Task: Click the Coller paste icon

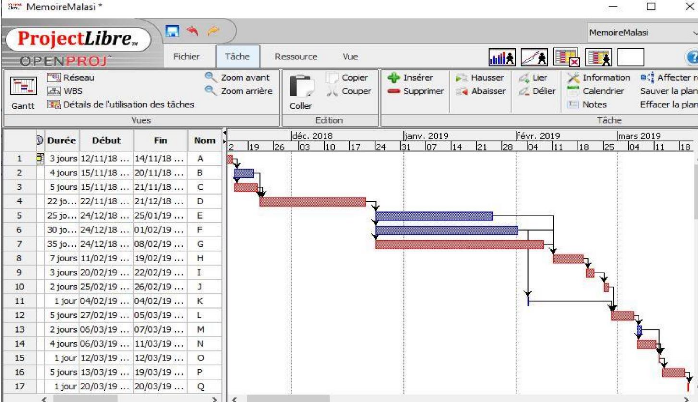Action: [x=301, y=86]
